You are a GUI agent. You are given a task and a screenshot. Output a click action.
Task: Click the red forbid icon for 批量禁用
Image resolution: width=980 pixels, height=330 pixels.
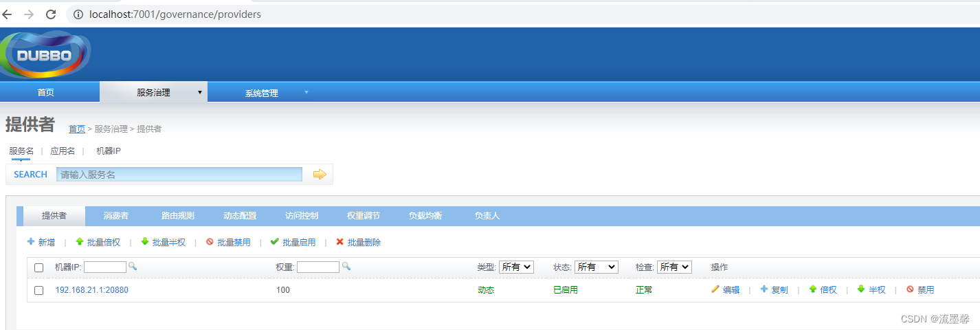210,242
